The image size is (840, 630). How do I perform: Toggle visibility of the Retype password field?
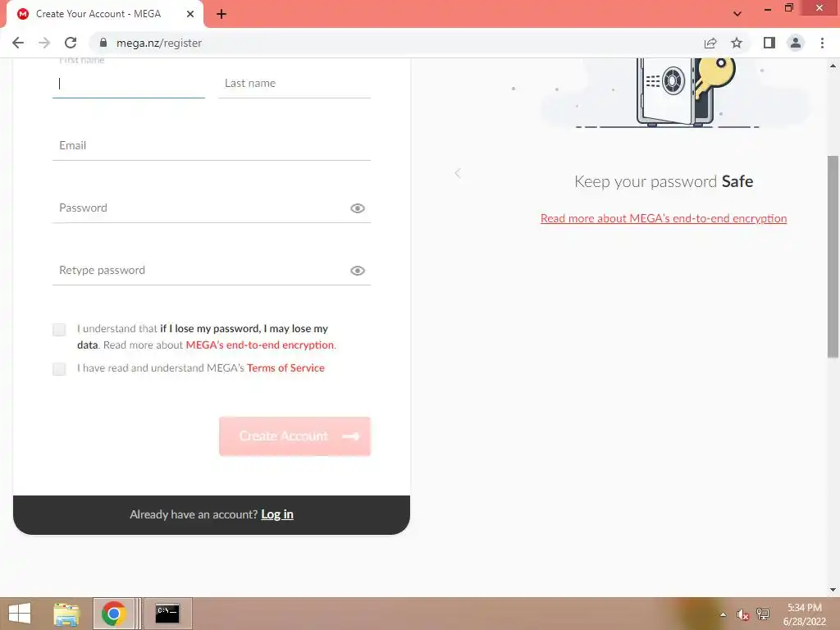click(x=358, y=271)
